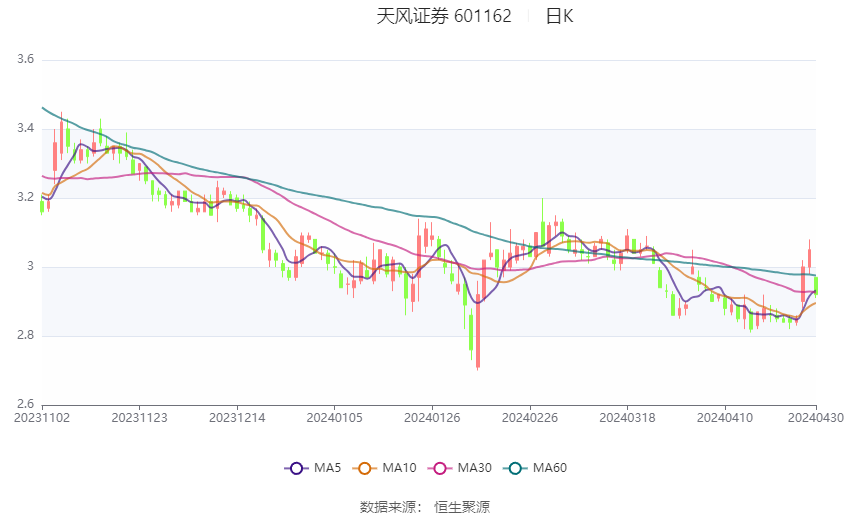
Task: Toggle the MA30 series legend text
Action: [x=473, y=468]
